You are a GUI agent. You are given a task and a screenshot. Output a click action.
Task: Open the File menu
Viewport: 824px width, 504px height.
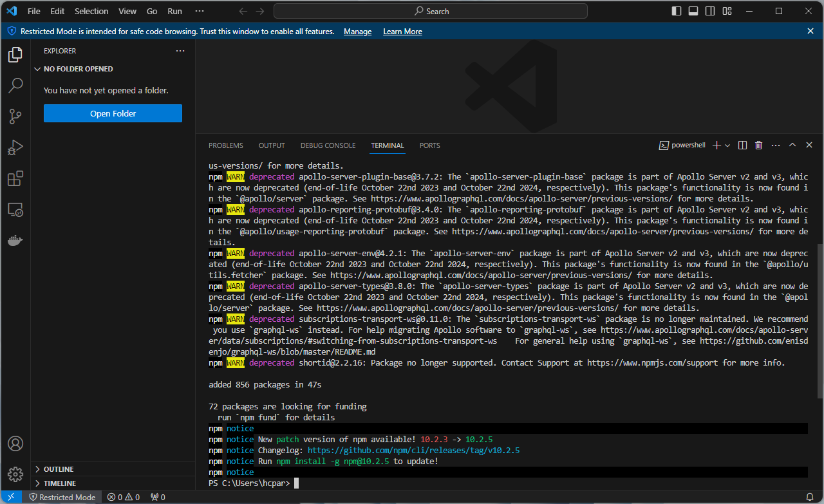[x=34, y=11]
